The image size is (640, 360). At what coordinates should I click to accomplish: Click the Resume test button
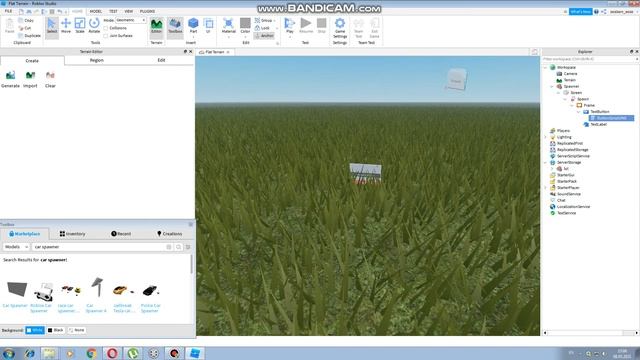point(306,26)
